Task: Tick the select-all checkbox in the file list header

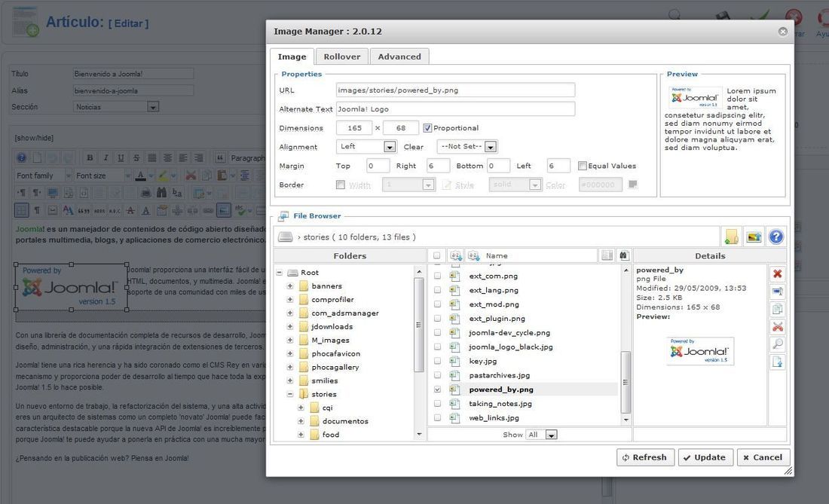Action: (436, 255)
